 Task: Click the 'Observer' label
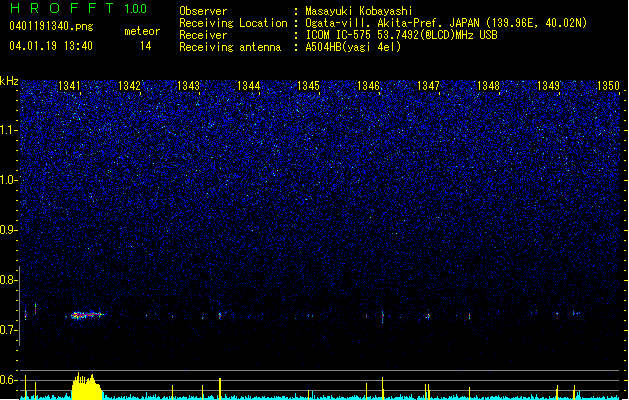click(203, 11)
